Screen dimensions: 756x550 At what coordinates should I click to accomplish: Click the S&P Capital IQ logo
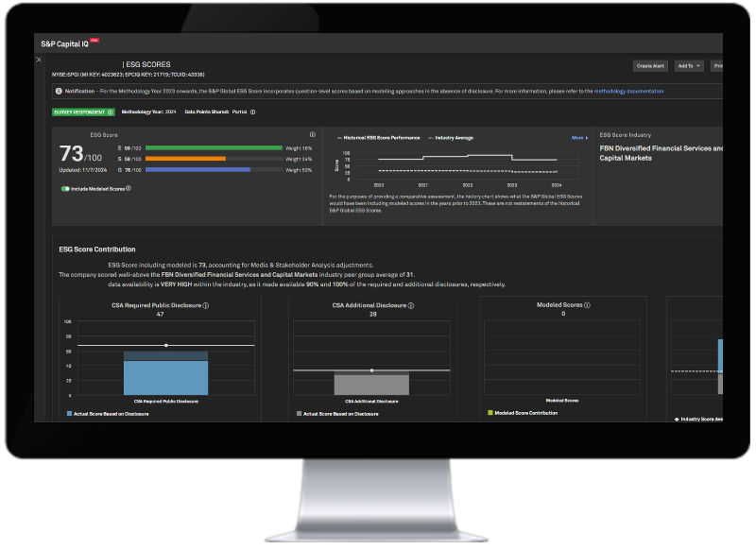click(x=70, y=43)
